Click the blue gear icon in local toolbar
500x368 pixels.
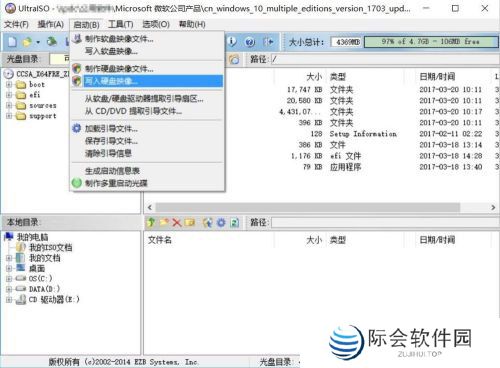point(221,222)
